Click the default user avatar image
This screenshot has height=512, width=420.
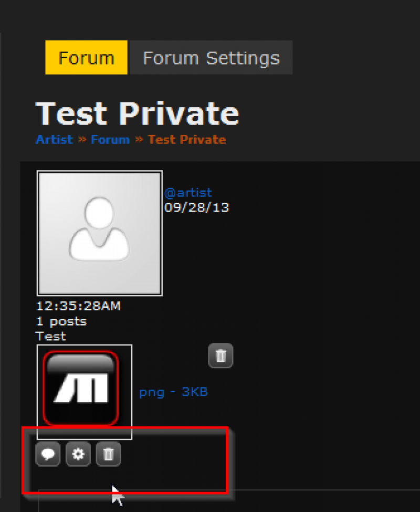coord(100,233)
